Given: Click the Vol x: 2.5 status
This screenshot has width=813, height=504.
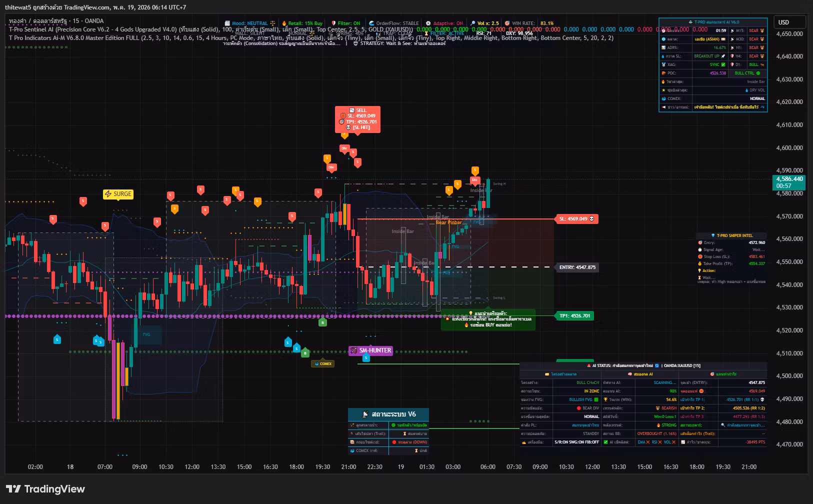Looking at the screenshot, I should click(484, 23).
